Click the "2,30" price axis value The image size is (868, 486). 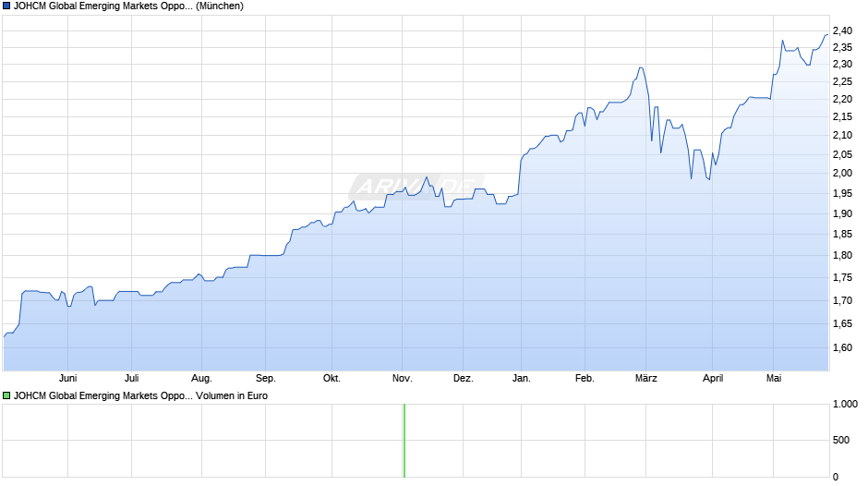pyautogui.click(x=842, y=65)
